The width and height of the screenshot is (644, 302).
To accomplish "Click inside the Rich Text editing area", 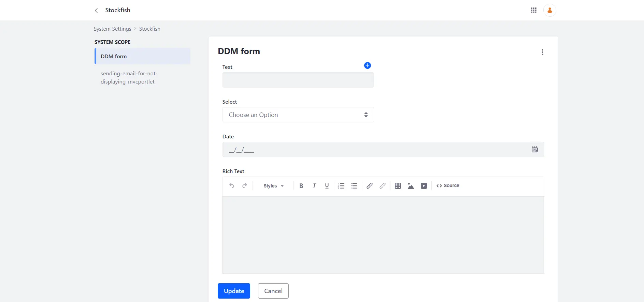I will pyautogui.click(x=383, y=235).
